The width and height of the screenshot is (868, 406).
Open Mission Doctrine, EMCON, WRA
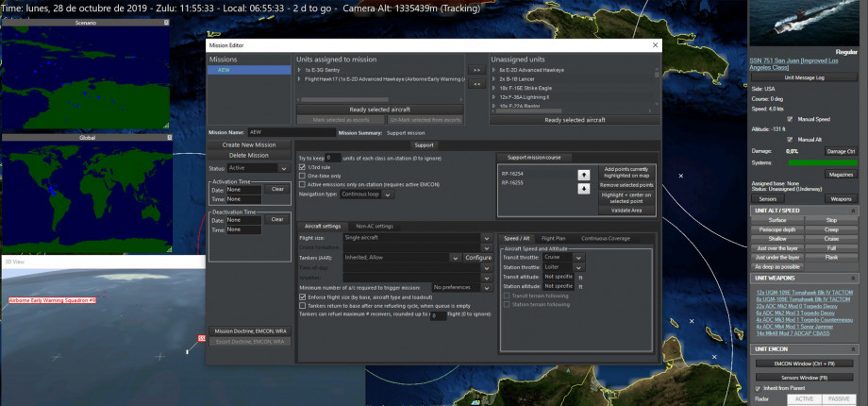pyautogui.click(x=249, y=331)
